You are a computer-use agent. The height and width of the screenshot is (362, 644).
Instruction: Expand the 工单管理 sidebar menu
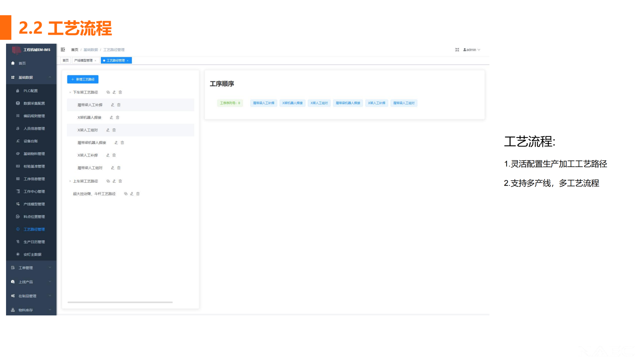(31, 267)
